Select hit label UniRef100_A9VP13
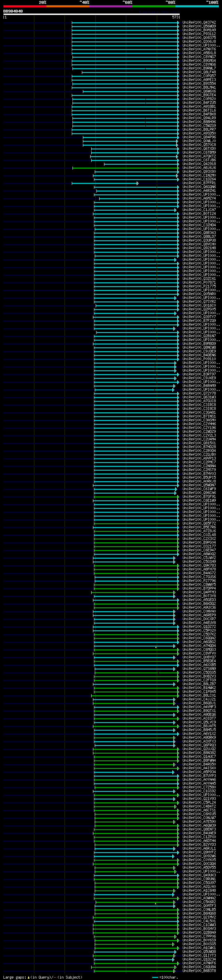 pyautogui.click(x=199, y=459)
